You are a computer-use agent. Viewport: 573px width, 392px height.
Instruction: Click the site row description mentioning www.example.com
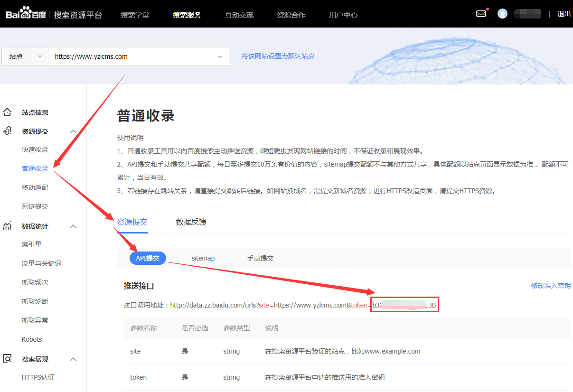pyautogui.click(x=343, y=351)
